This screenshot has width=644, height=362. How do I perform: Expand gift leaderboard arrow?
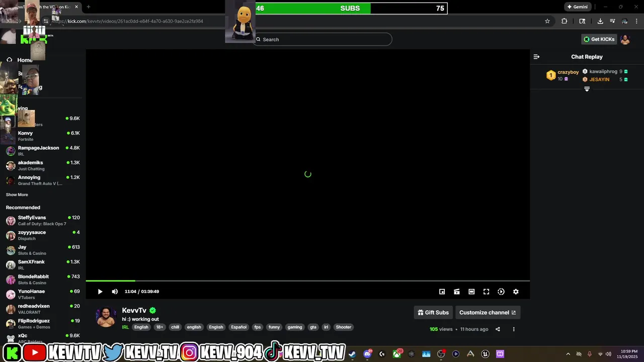tap(587, 89)
